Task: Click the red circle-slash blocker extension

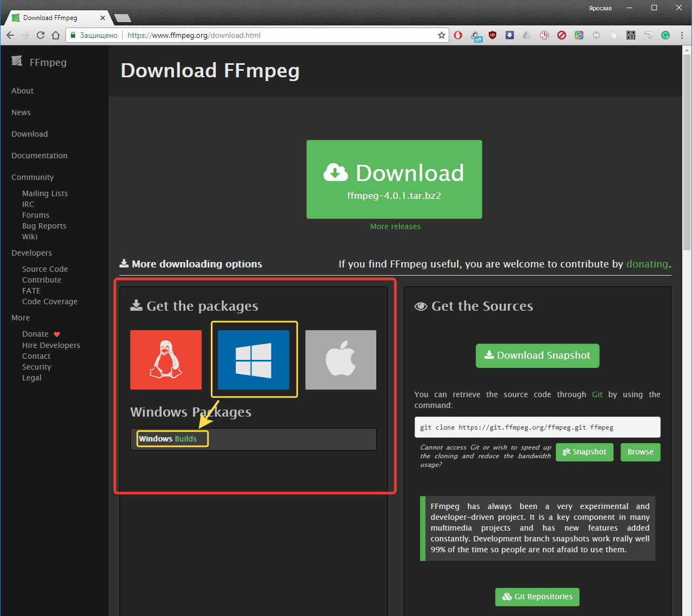Action: click(562, 35)
